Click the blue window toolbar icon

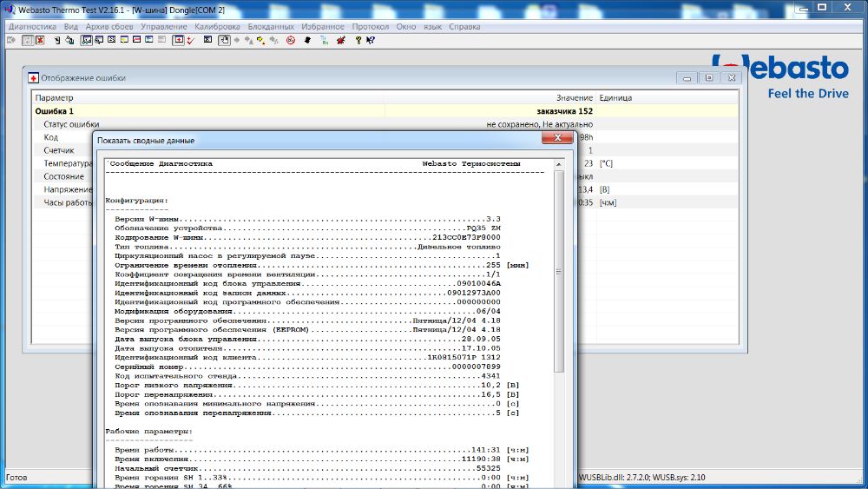point(149,40)
